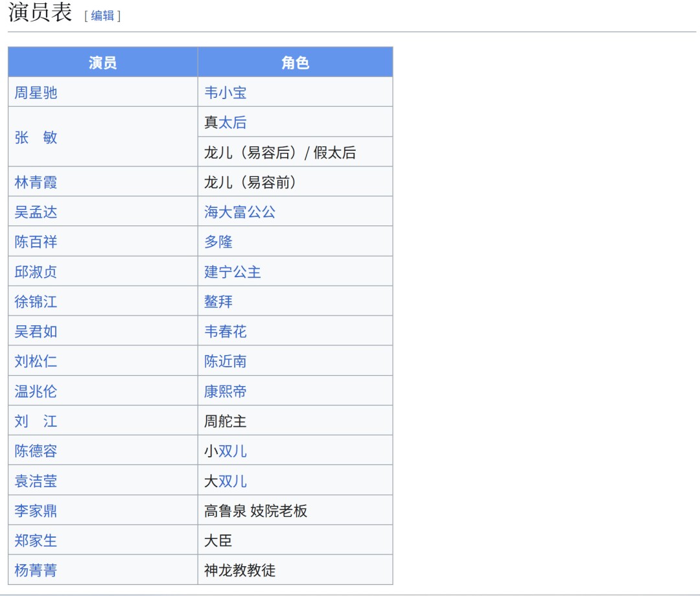700x596 pixels.
Task: Open the 多隆 character page
Action: coord(218,241)
